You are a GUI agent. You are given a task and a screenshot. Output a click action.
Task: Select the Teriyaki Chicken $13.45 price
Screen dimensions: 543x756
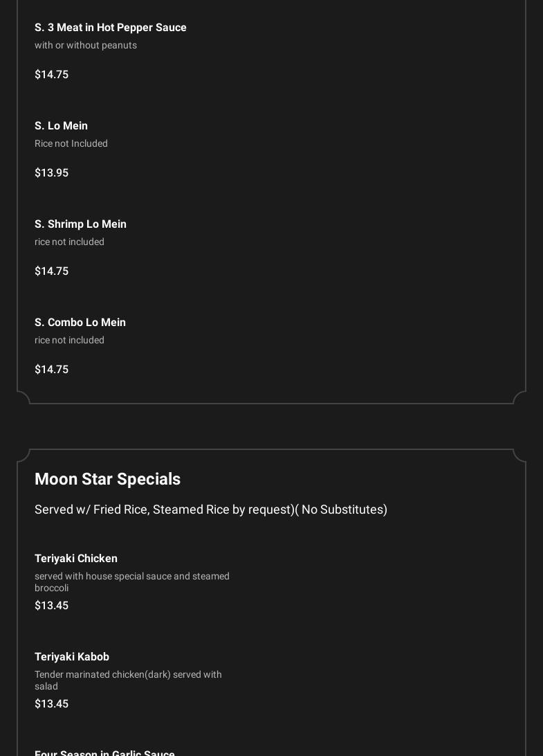tap(52, 606)
